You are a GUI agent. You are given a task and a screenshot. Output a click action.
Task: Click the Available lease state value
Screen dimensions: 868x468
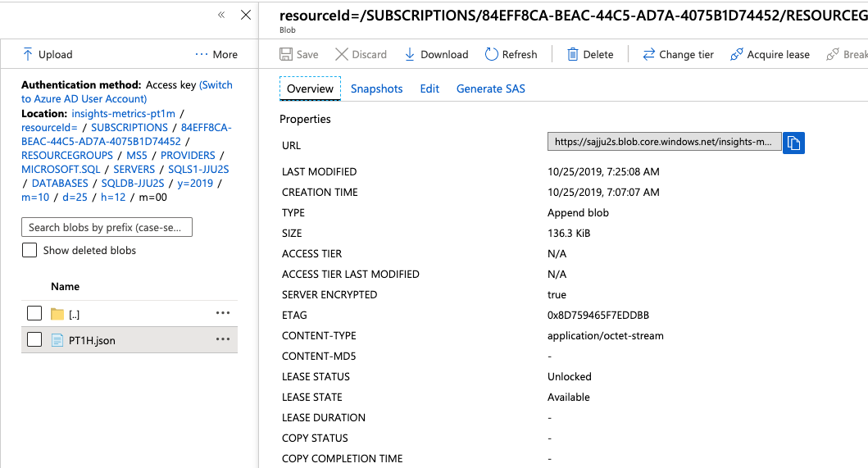(x=569, y=398)
